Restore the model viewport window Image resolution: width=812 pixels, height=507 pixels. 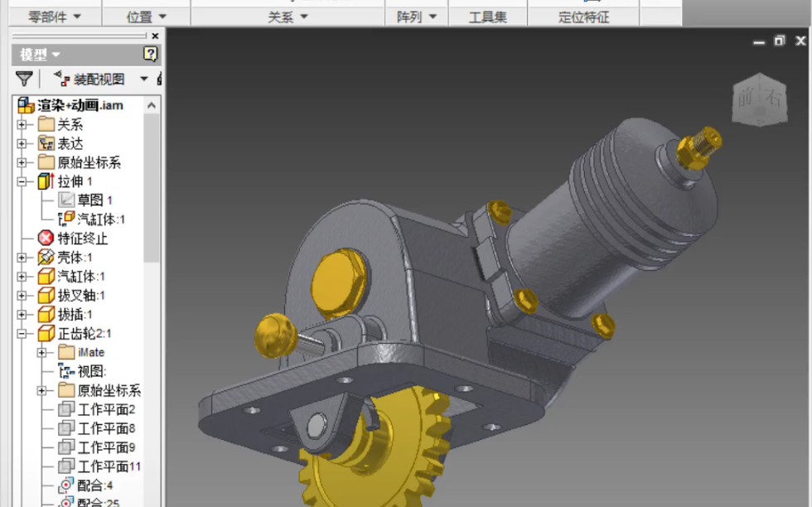[780, 41]
